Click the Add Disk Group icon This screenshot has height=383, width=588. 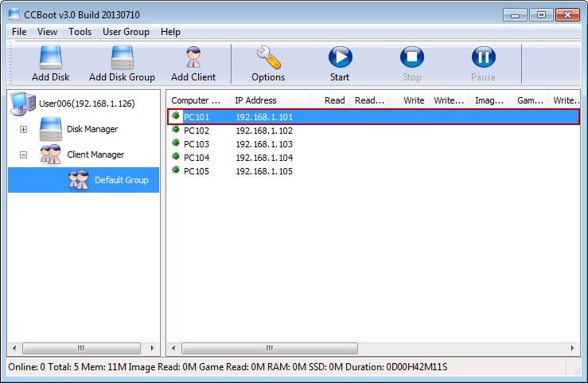tap(122, 58)
